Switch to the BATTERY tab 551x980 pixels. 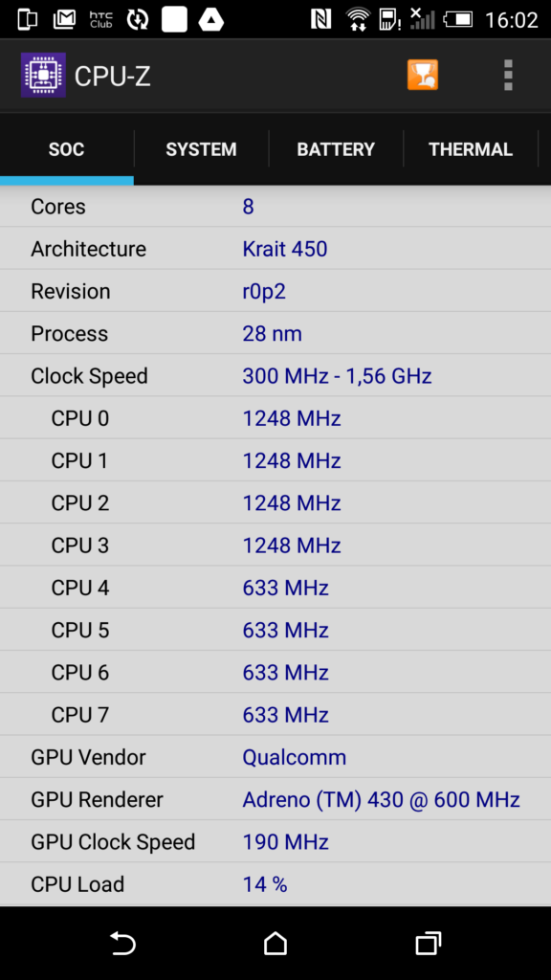tap(336, 149)
